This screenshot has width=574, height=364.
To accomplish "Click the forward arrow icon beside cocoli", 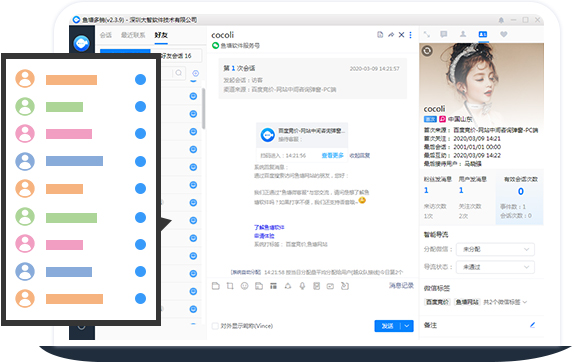I will tap(391, 35).
